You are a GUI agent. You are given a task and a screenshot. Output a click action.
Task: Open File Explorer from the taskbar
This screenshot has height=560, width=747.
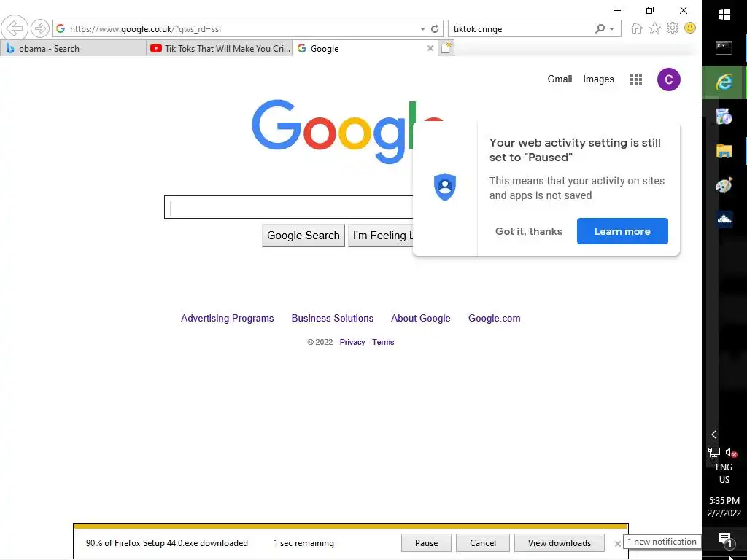coord(724,152)
